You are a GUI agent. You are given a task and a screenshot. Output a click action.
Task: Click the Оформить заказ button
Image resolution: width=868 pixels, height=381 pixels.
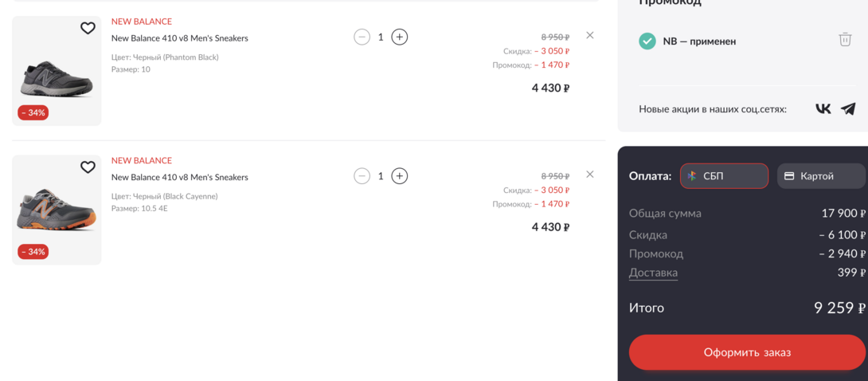point(747,352)
